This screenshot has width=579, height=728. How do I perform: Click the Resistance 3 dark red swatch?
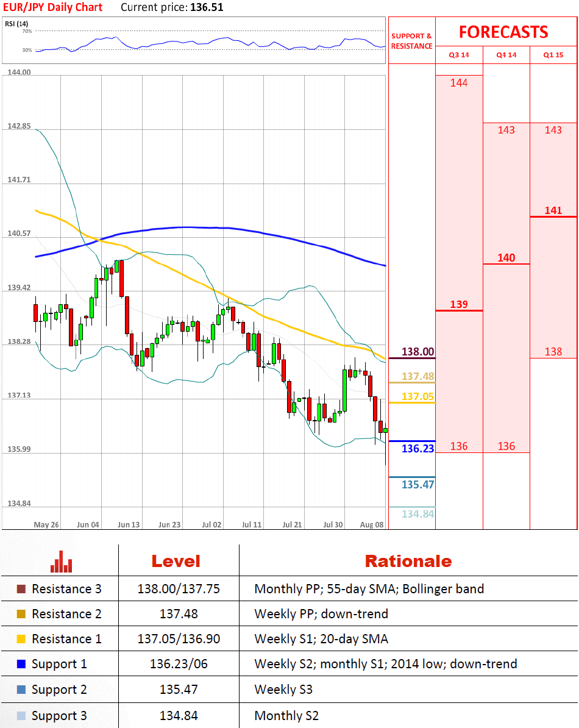(x=21, y=589)
